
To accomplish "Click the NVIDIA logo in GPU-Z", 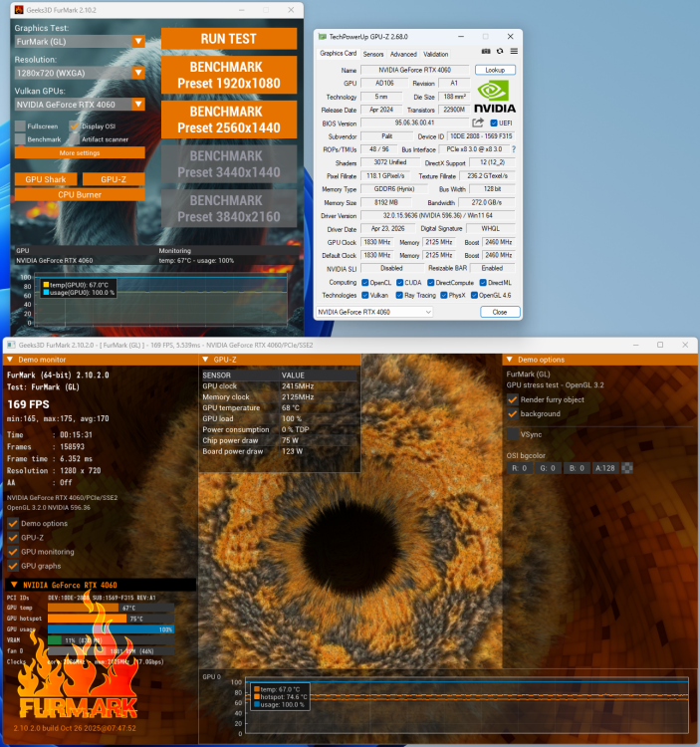I will [x=494, y=97].
